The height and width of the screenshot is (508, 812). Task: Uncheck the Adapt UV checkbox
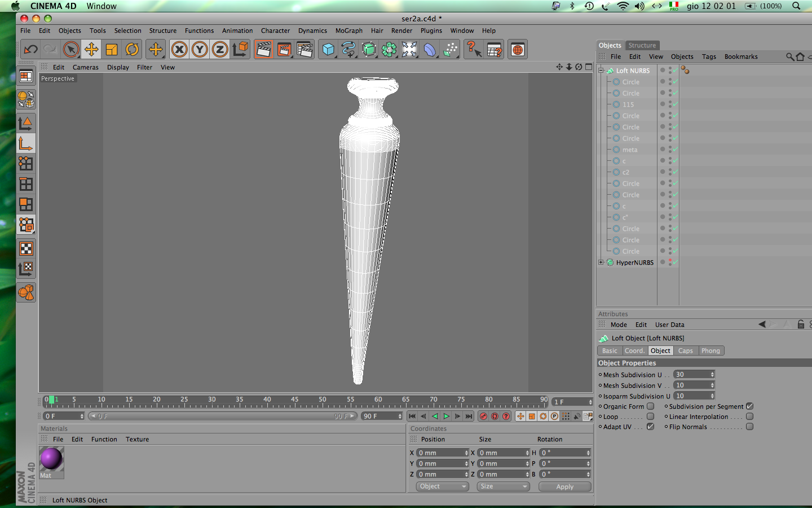(x=650, y=427)
